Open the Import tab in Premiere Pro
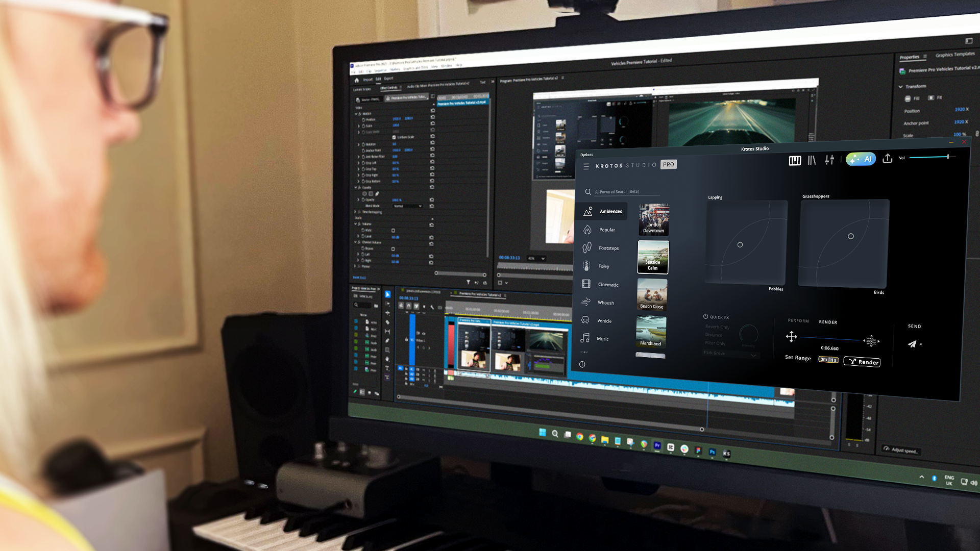 [367, 80]
